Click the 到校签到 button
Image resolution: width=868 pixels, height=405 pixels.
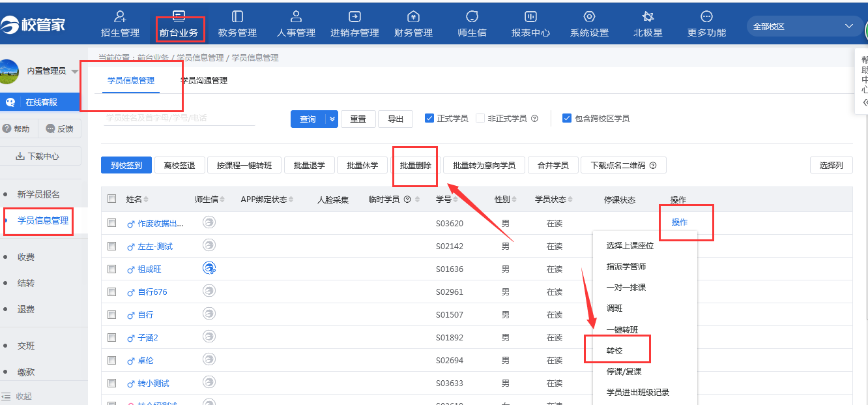[x=126, y=165]
